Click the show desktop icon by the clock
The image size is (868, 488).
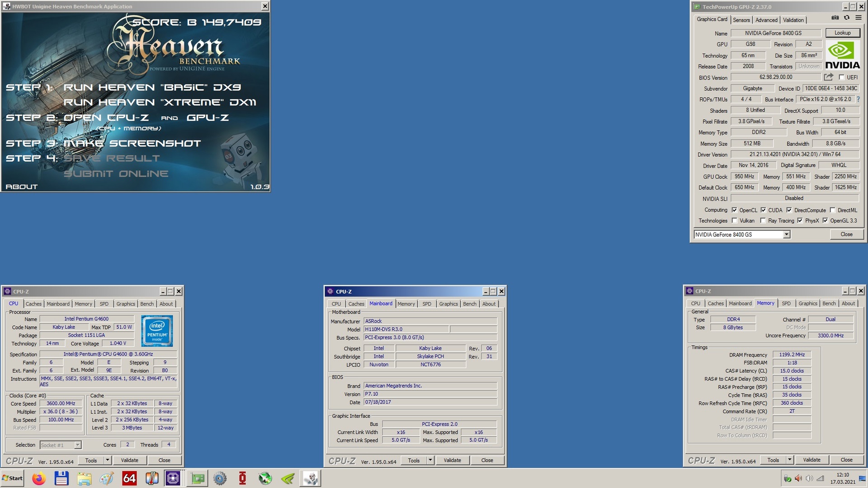coord(862,478)
